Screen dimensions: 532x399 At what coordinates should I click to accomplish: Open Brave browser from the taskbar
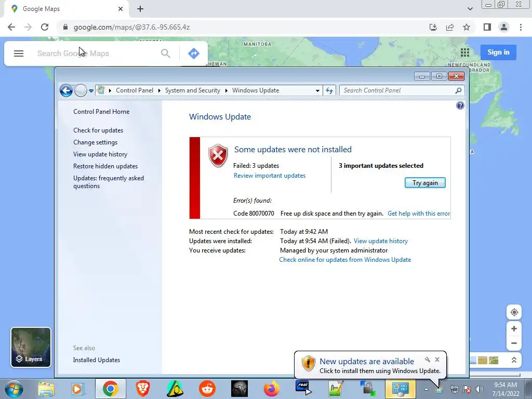click(x=143, y=389)
